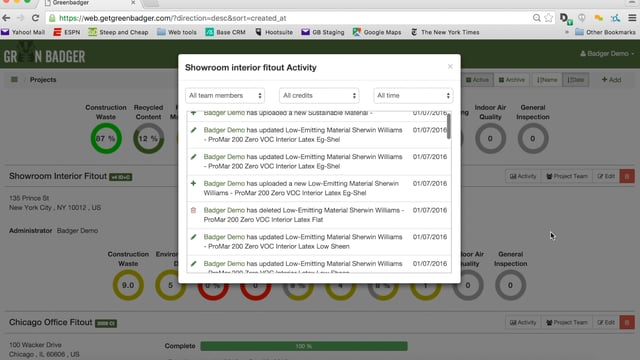Viewport: 640px width, 360px height.
Task: Click red delete button for Chicago Office Fitout
Action: click(627, 322)
